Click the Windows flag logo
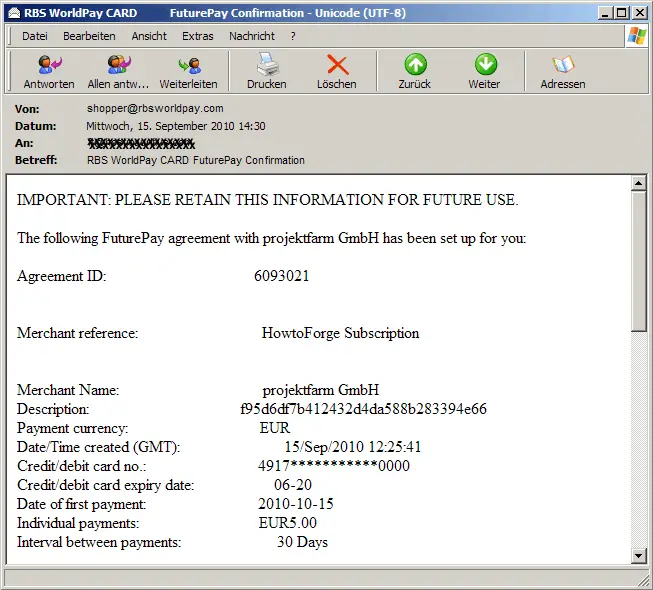 pos(637,36)
